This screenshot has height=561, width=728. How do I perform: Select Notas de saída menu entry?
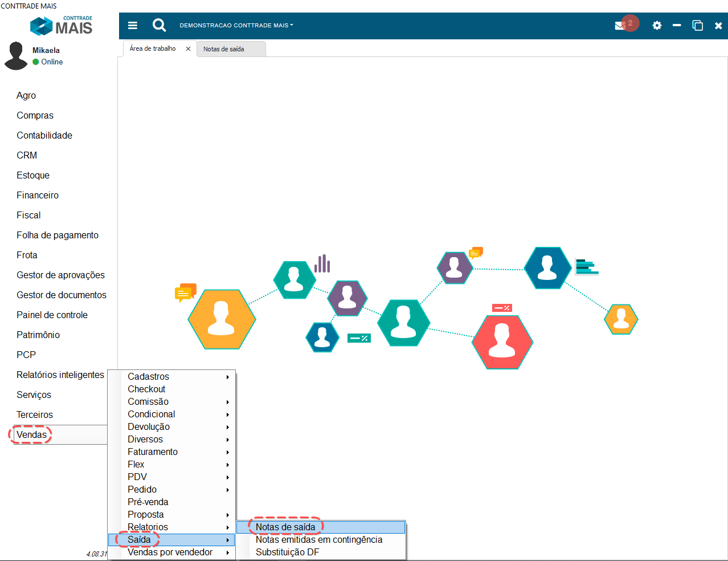285,527
